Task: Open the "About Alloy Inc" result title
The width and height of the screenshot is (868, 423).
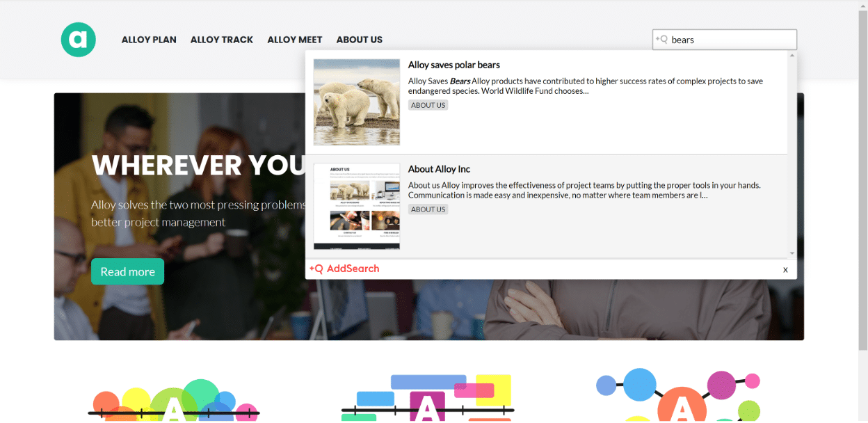Action: click(440, 169)
